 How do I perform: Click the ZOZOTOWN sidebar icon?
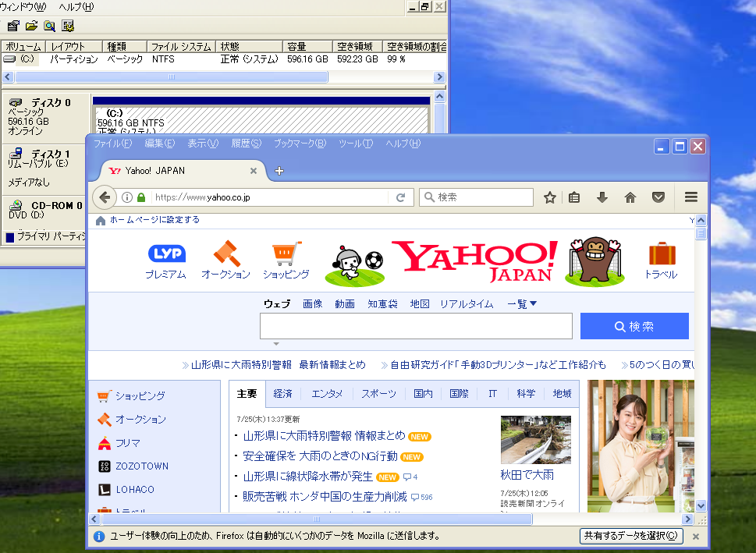pos(104,466)
